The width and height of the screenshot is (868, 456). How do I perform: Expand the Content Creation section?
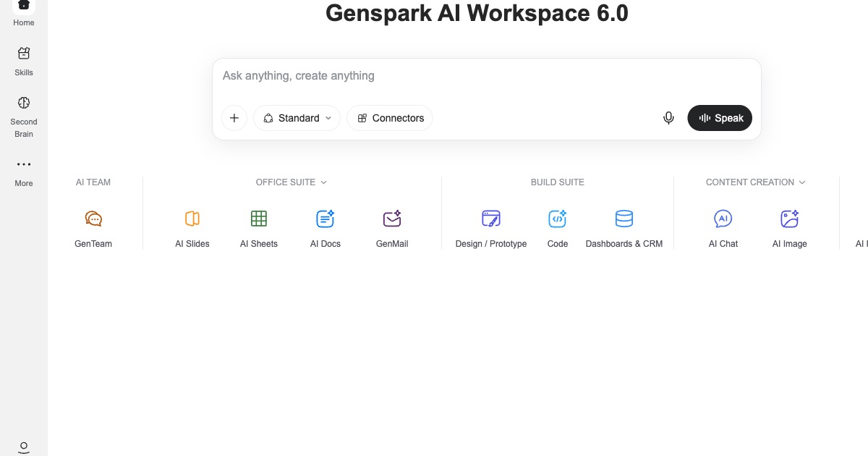pyautogui.click(x=756, y=182)
